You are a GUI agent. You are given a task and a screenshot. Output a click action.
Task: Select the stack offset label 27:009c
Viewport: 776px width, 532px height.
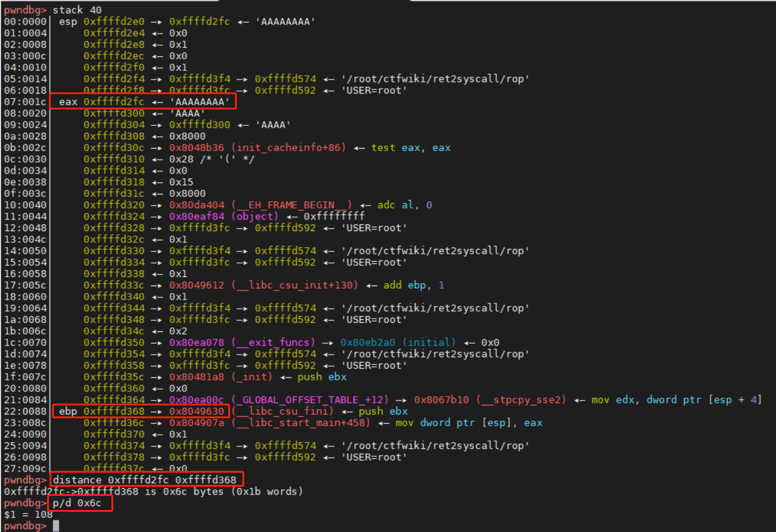point(25,468)
